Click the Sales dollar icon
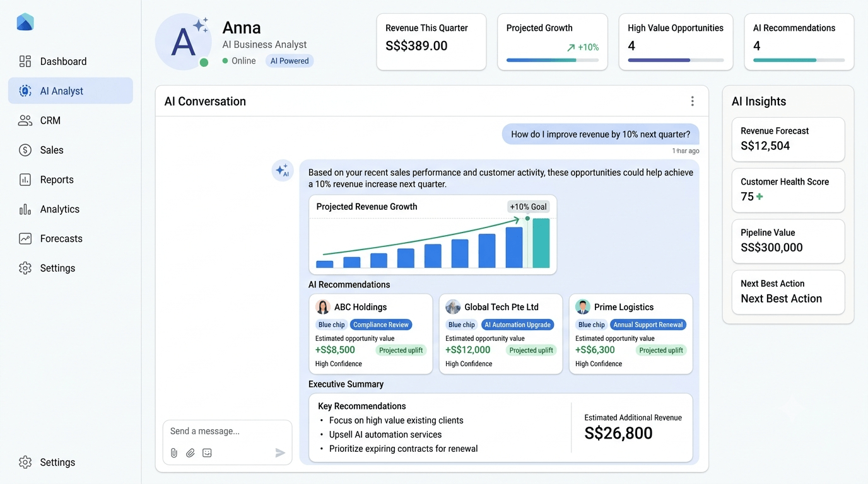Screen dimensions: 868x484 click(x=25, y=150)
